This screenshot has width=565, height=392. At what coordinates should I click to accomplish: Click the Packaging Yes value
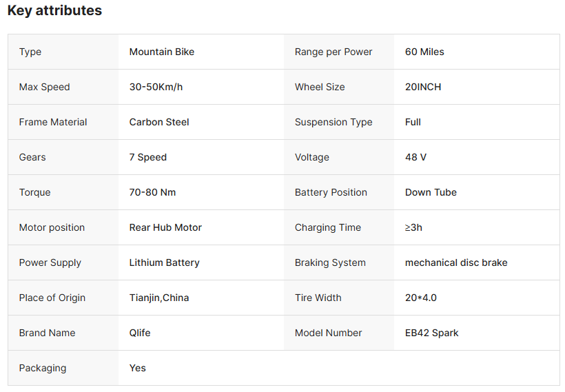[x=138, y=368]
